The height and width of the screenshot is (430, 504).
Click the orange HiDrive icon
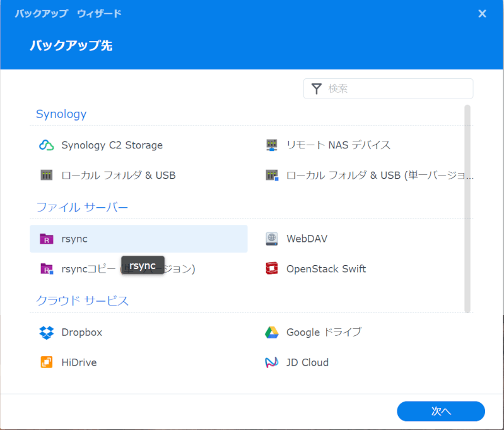tap(46, 362)
